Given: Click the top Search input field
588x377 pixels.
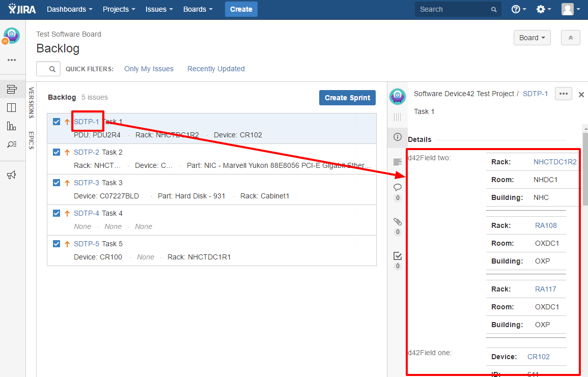Looking at the screenshot, I should pyautogui.click(x=453, y=9).
